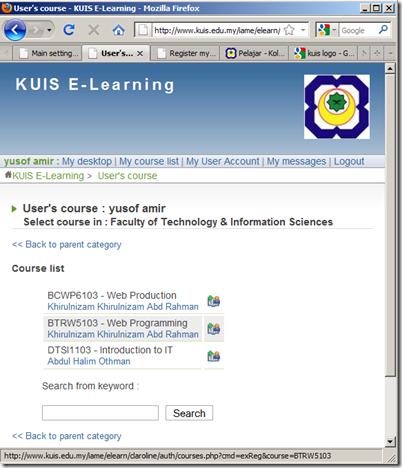Click the small home icon in breadcrumb
Viewport: 402px width, 468px height.
(8, 175)
